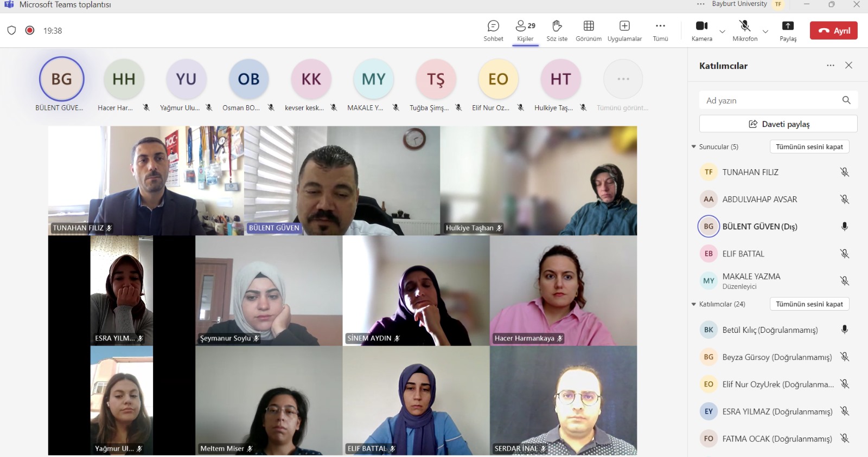Mute all attendees with Tümünün sesini kapat
This screenshot has height=457, width=868.
coord(809,304)
